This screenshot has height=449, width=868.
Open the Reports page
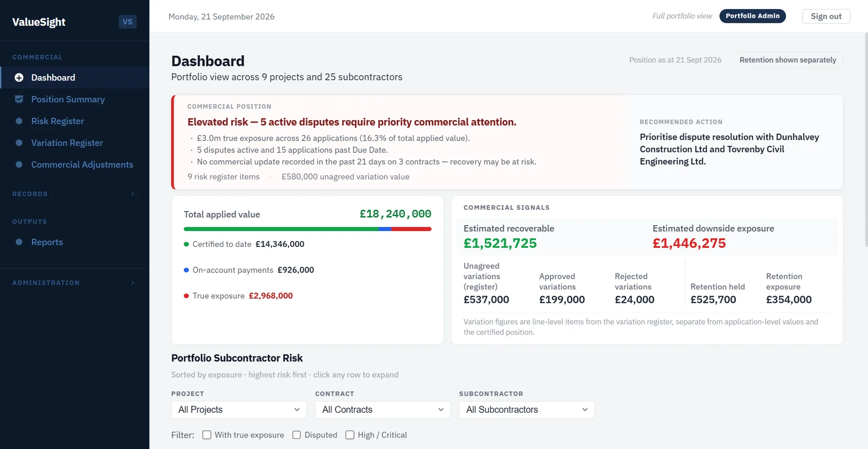click(x=75, y=242)
